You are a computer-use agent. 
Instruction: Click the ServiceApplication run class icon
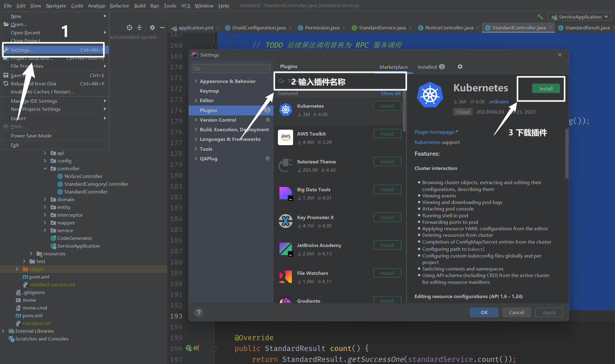point(53,246)
